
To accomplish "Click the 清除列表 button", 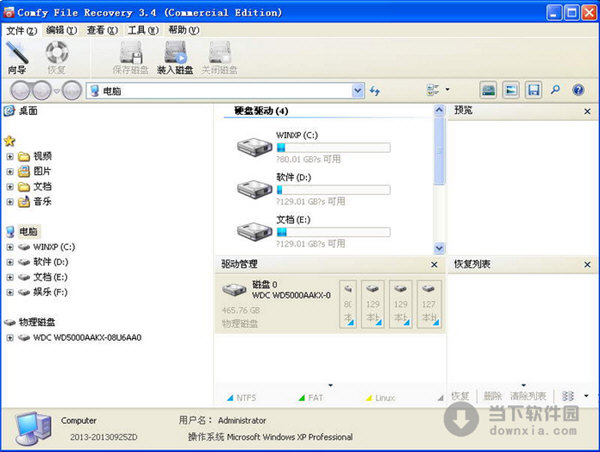I will pos(528,396).
